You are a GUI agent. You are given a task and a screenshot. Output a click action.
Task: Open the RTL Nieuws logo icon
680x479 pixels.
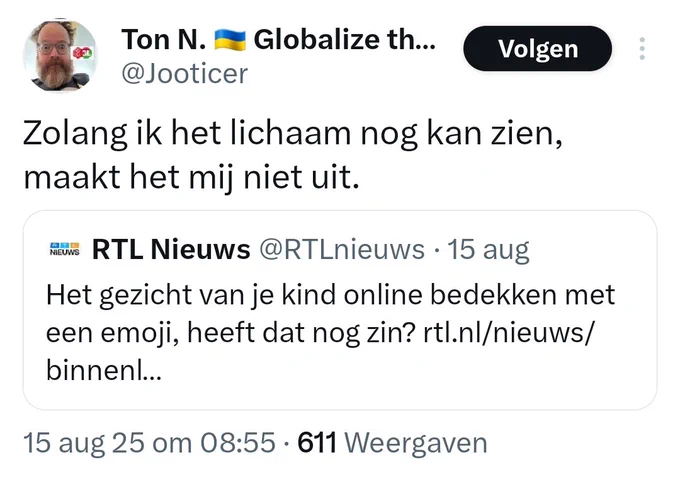pos(65,249)
